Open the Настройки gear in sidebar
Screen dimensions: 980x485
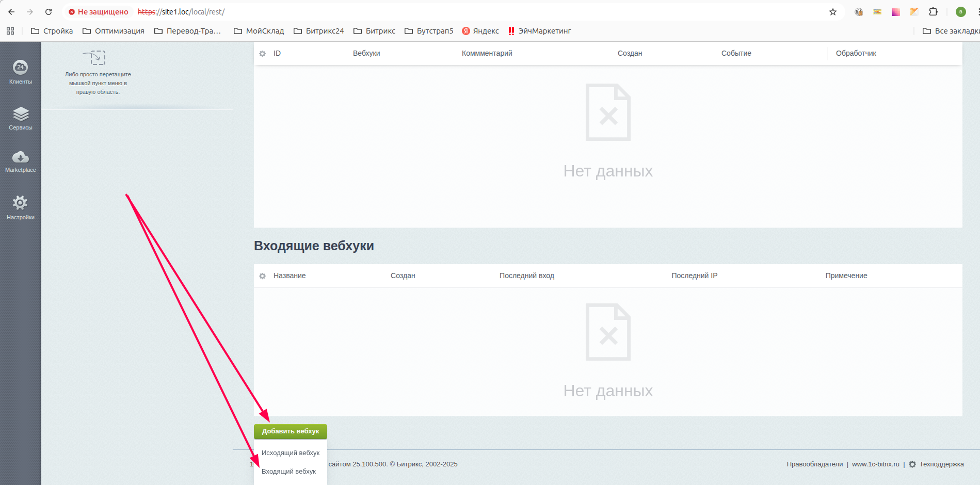[x=21, y=207]
